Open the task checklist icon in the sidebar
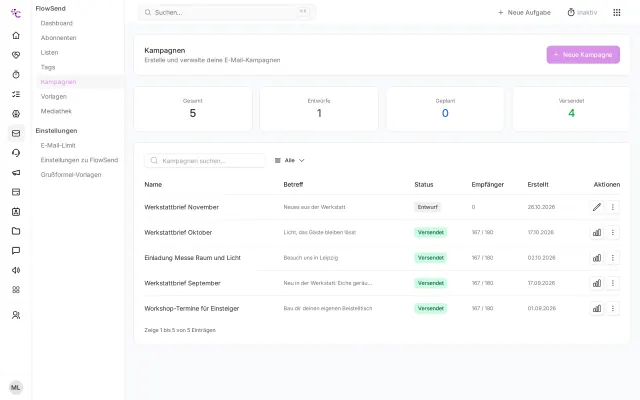640x400 pixels. (x=16, y=94)
